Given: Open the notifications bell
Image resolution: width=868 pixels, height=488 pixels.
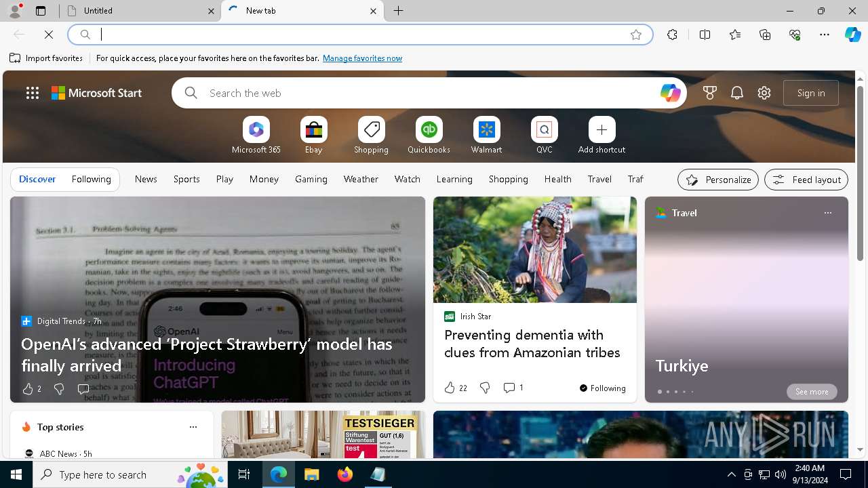Looking at the screenshot, I should point(737,93).
